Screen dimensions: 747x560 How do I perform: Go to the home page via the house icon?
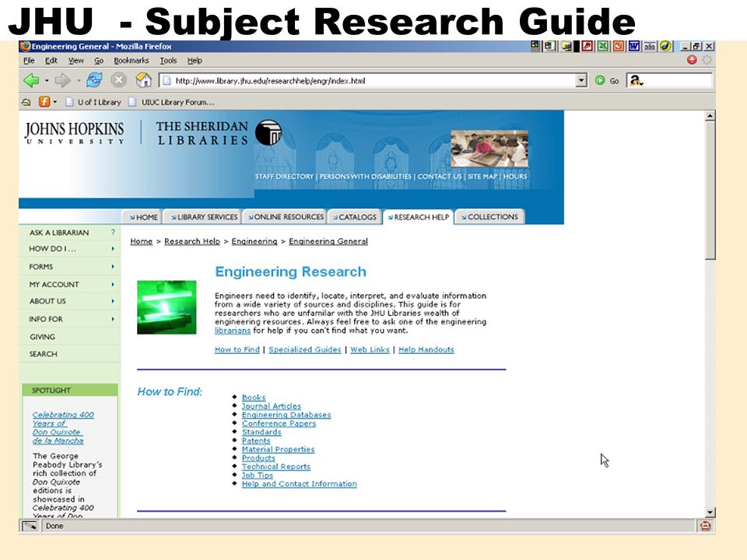[x=143, y=80]
